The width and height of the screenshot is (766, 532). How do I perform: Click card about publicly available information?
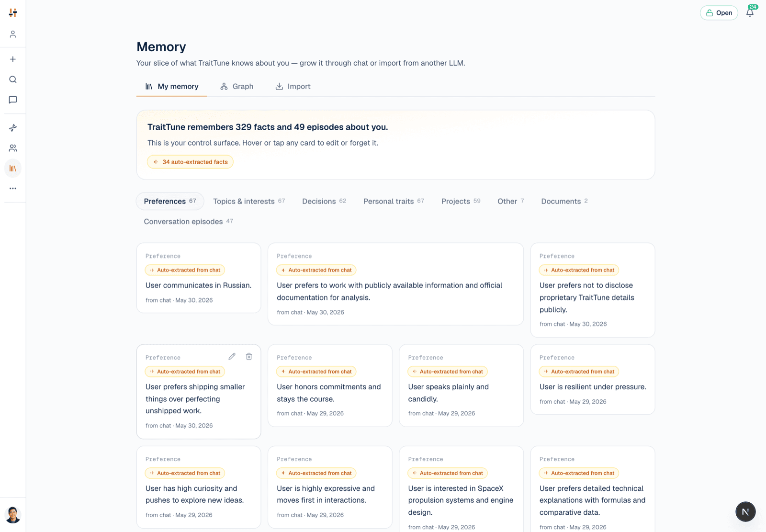point(395,284)
